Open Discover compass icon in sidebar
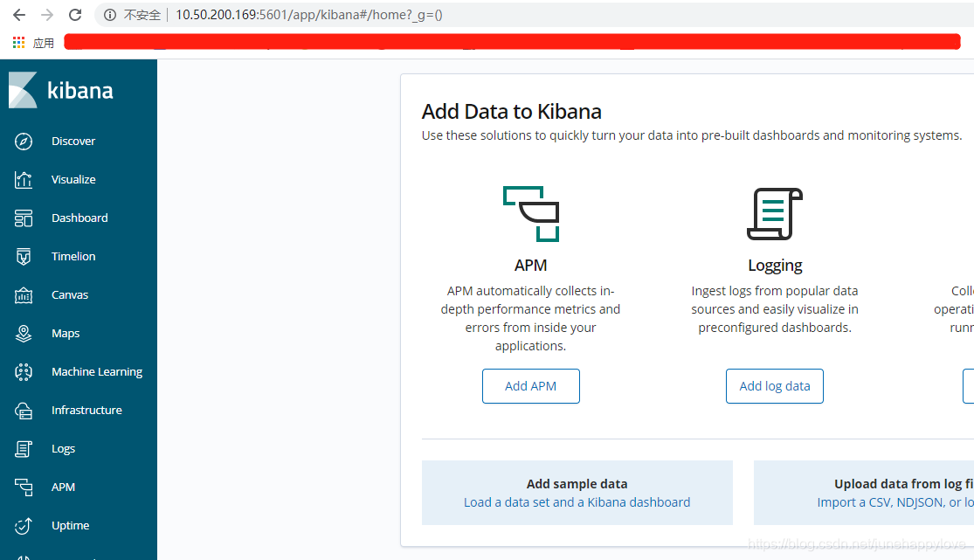 pyautogui.click(x=24, y=141)
